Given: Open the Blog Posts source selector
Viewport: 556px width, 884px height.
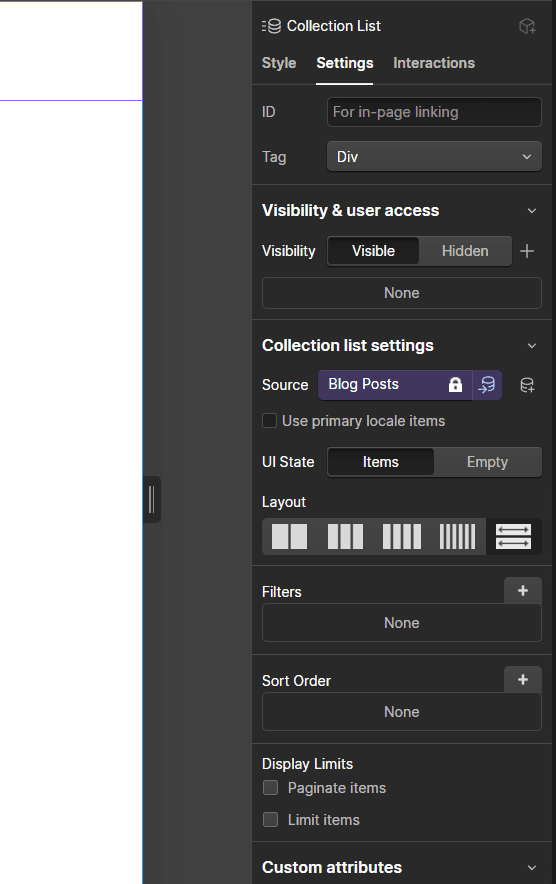Looking at the screenshot, I should pos(395,385).
